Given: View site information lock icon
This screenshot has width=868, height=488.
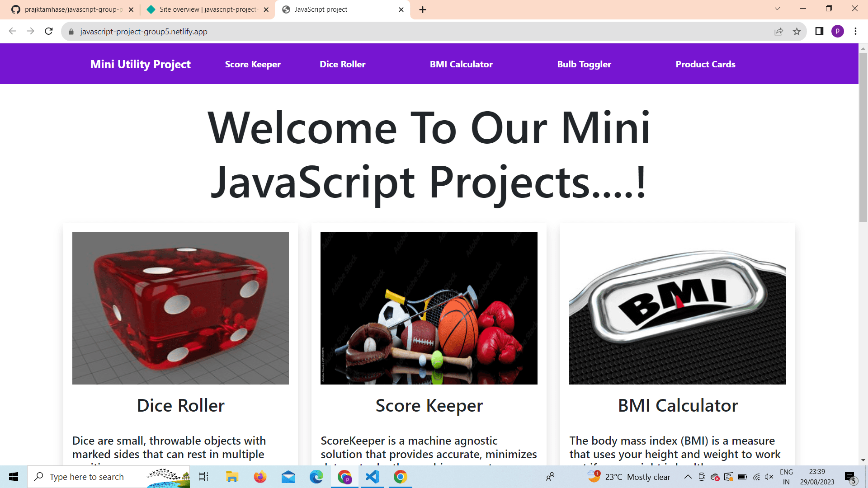Looking at the screenshot, I should [x=71, y=32].
